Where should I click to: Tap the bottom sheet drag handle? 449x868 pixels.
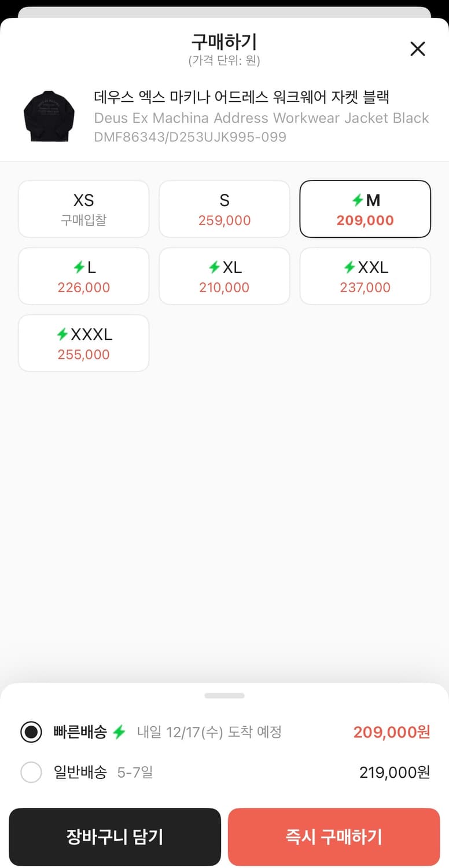click(x=225, y=696)
